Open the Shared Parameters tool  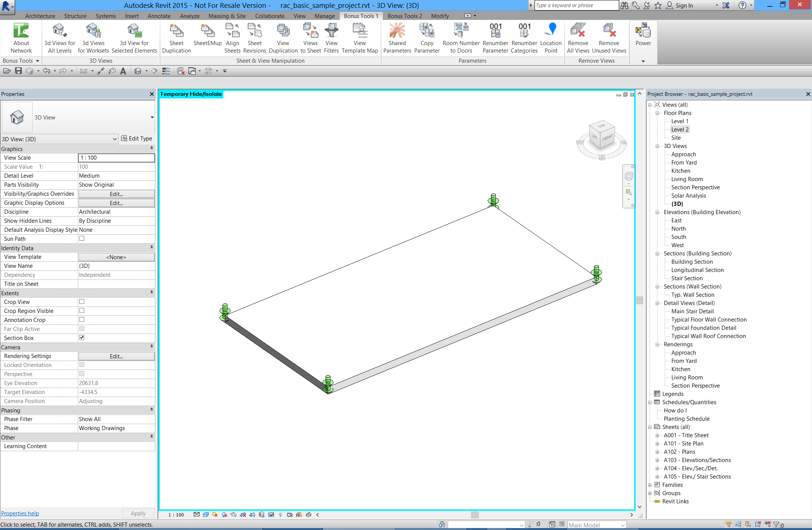coord(397,38)
